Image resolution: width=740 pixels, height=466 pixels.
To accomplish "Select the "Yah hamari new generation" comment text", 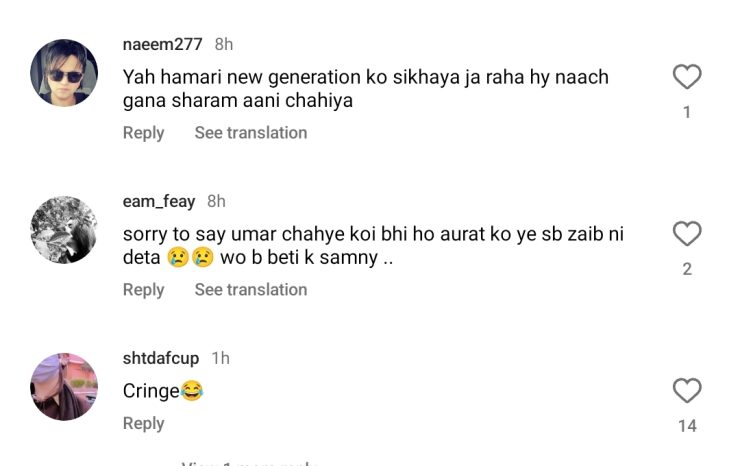I will point(365,89).
